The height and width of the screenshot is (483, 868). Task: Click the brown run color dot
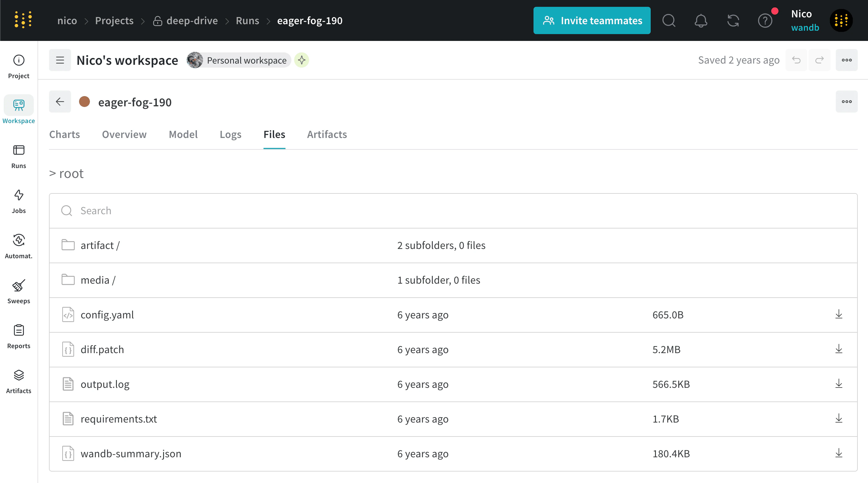click(x=84, y=101)
